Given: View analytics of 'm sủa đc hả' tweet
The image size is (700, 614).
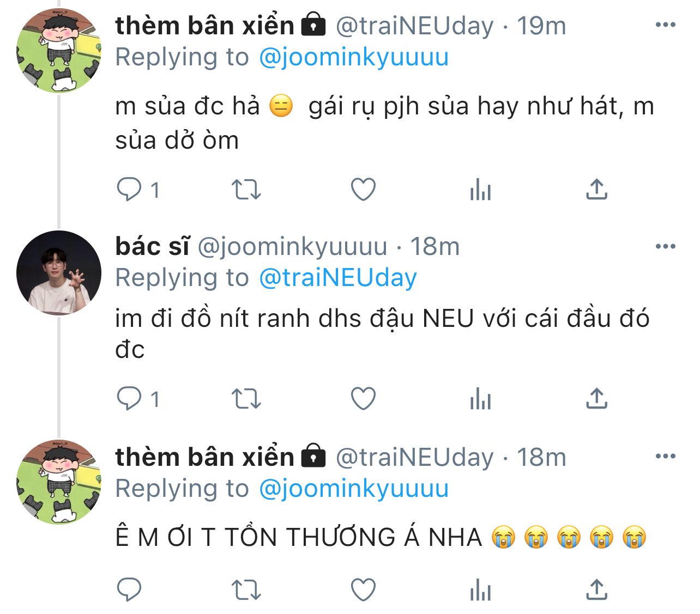Looking at the screenshot, I should (x=480, y=190).
